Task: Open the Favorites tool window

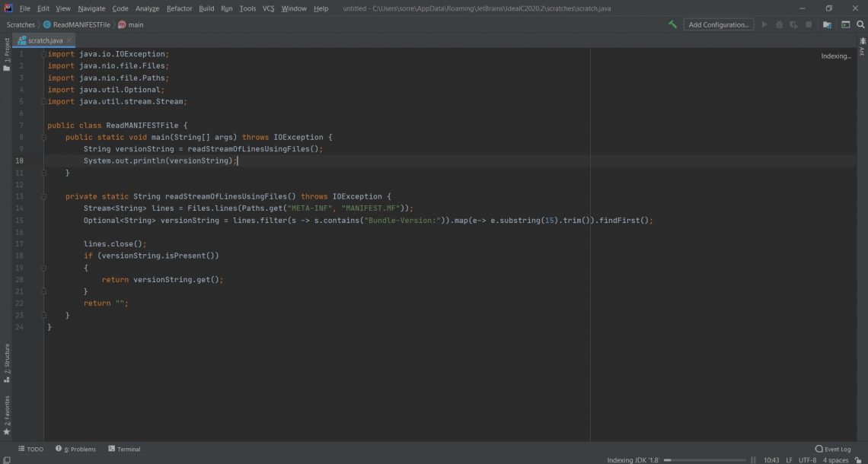Action: 7,415
